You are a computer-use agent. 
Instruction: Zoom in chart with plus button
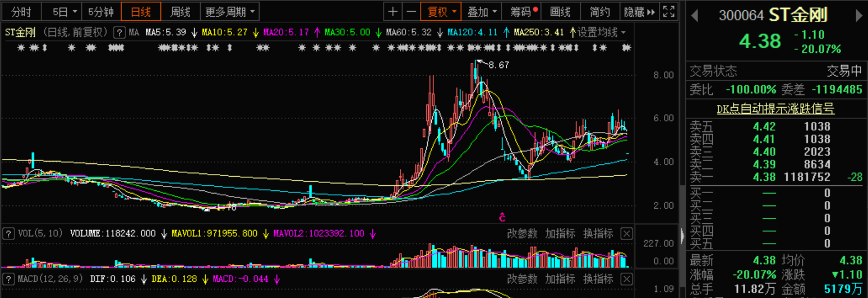pos(393,12)
